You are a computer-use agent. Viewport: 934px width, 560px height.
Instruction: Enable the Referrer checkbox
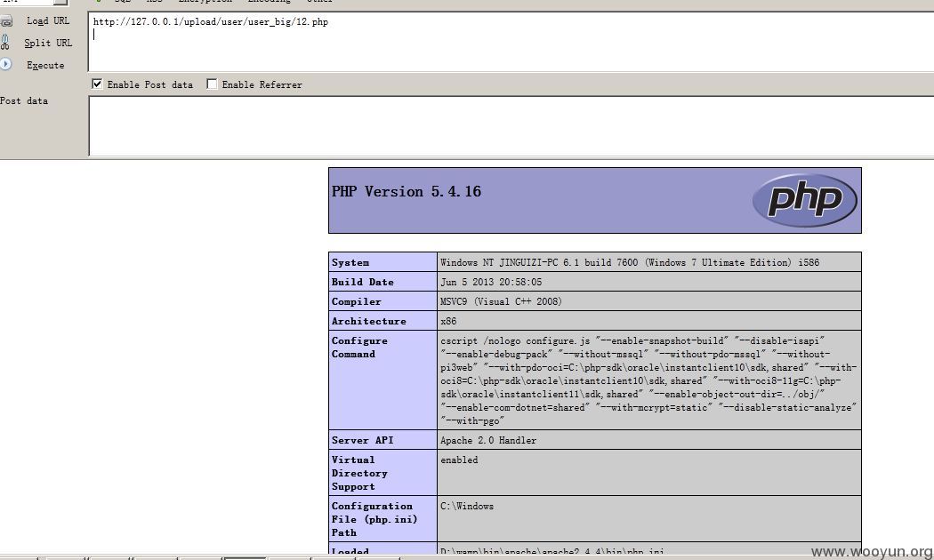tap(212, 84)
